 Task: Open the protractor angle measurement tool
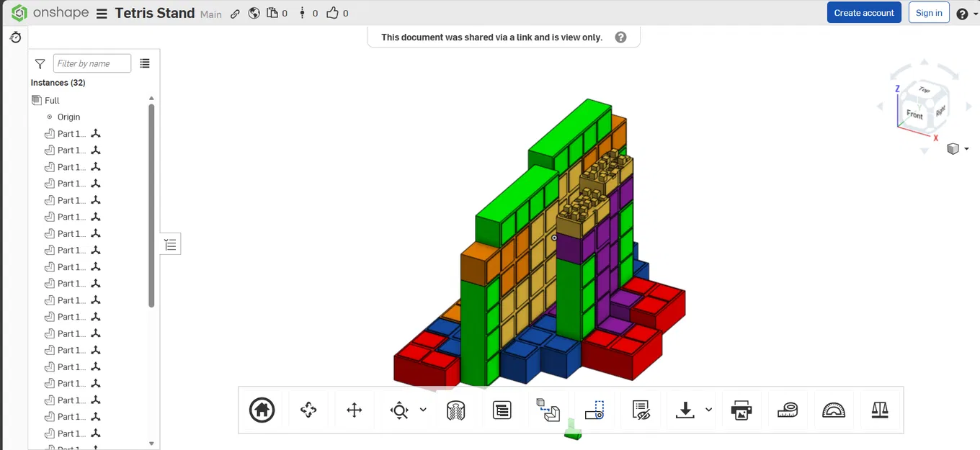(834, 410)
